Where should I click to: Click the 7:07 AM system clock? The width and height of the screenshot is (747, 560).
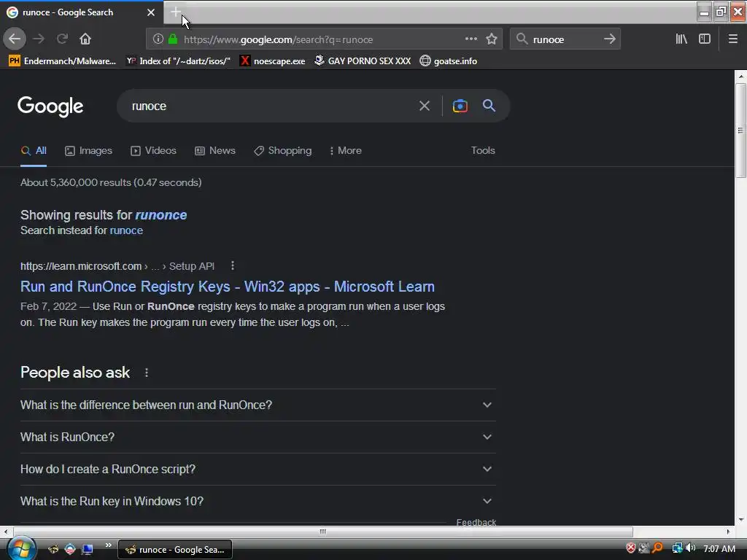pos(719,548)
